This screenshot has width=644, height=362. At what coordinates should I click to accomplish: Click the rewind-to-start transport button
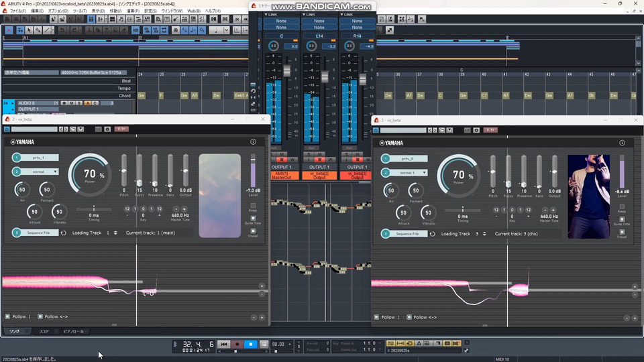224,344
